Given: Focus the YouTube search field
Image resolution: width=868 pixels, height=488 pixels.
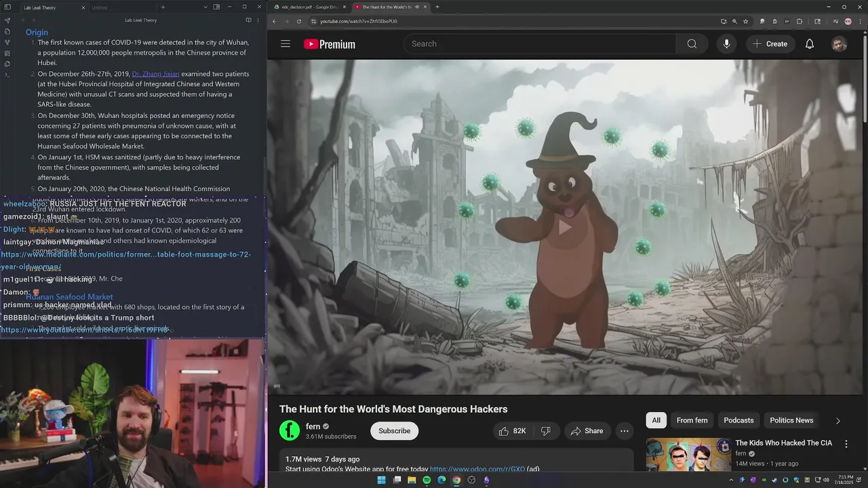Looking at the screenshot, I should pos(540,44).
